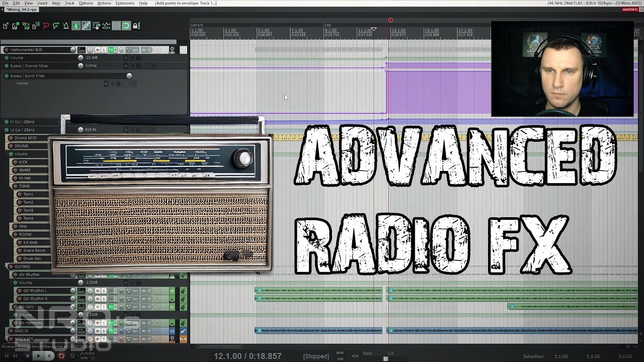This screenshot has width=644, height=362.
Task: Click bass icon of BASS DI track
Action: pos(183,331)
